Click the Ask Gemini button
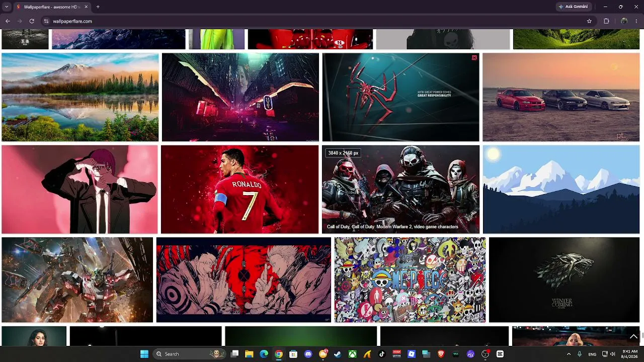The image size is (644, 362). (573, 7)
